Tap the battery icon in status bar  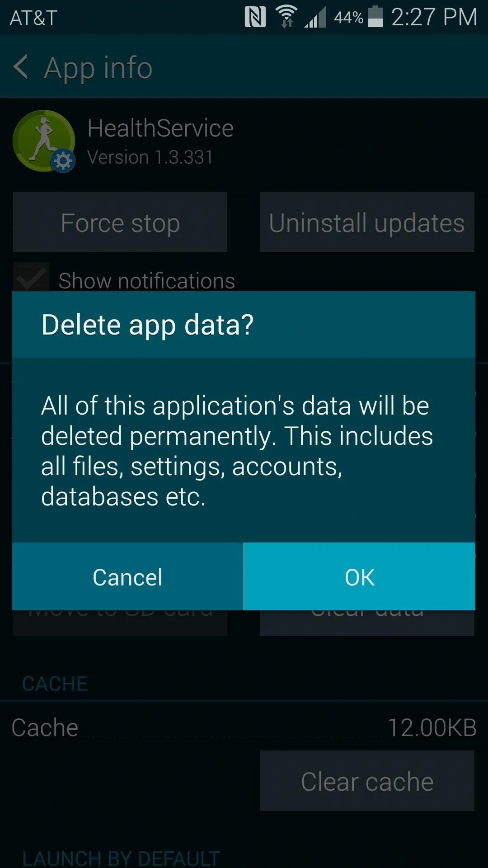pos(375,17)
